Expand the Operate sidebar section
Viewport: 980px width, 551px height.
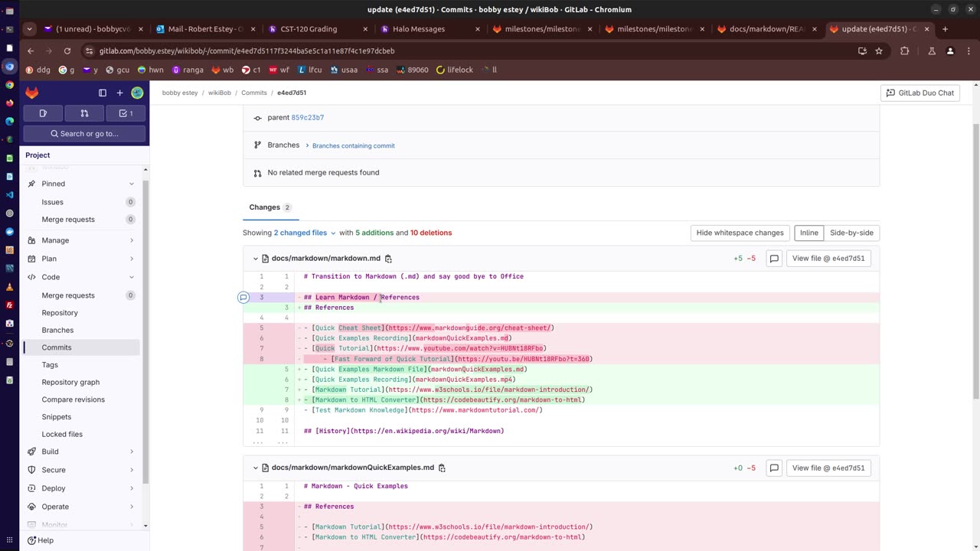point(132,507)
